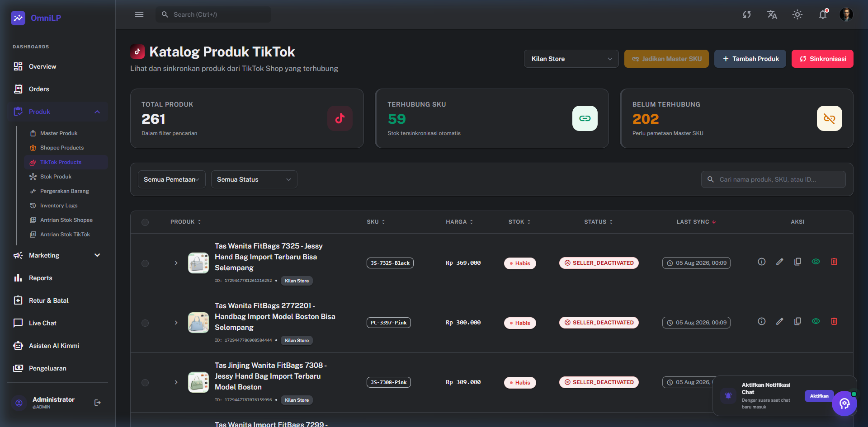
Task: Duplicate the Tas Wanita FitBags 7325 product
Action: pos(798,262)
